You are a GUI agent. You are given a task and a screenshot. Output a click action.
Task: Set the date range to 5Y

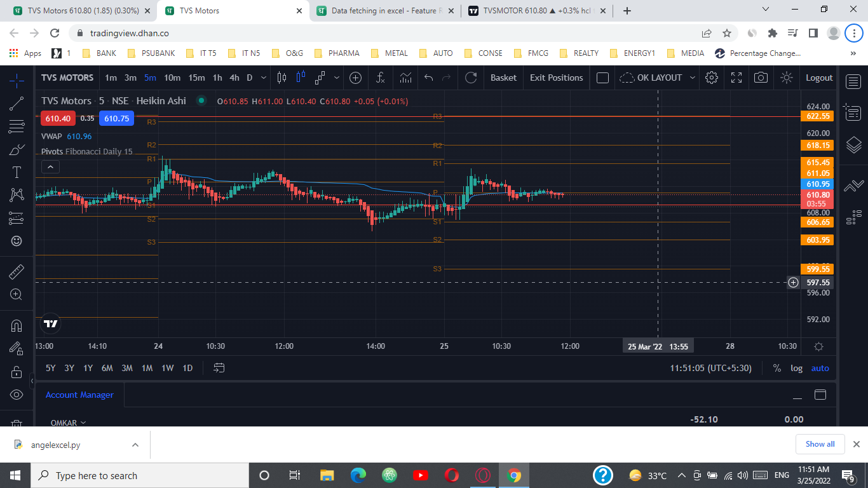tap(50, 368)
